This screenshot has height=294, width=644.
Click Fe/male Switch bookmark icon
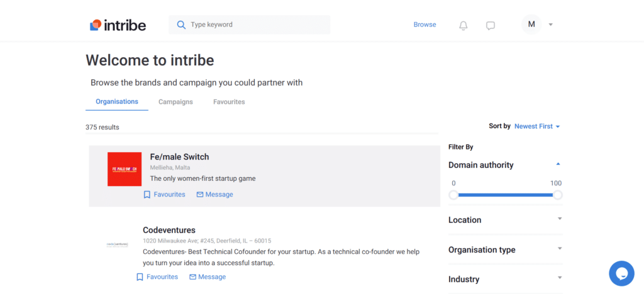[x=147, y=195]
